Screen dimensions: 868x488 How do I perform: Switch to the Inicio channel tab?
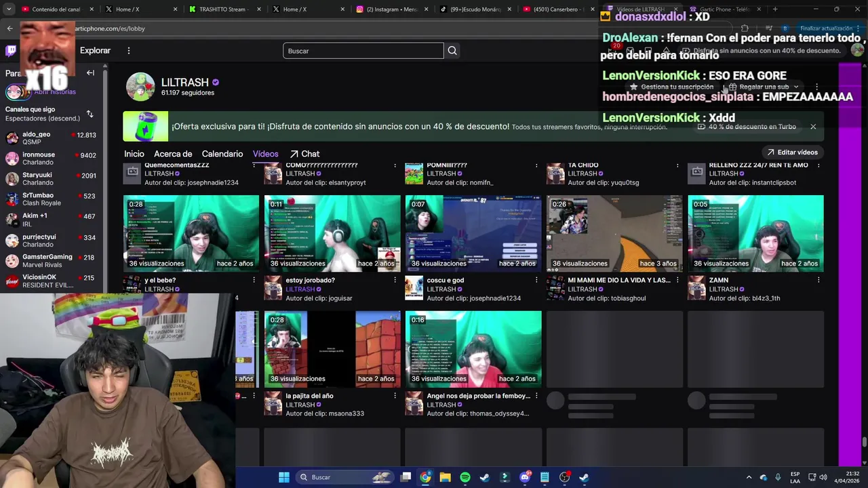point(134,154)
